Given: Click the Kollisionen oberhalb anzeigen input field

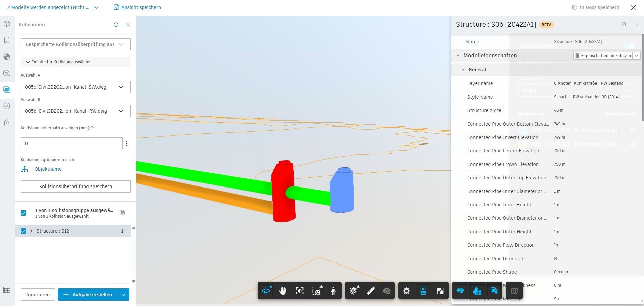Looking at the screenshot, I should pyautogui.click(x=72, y=143).
